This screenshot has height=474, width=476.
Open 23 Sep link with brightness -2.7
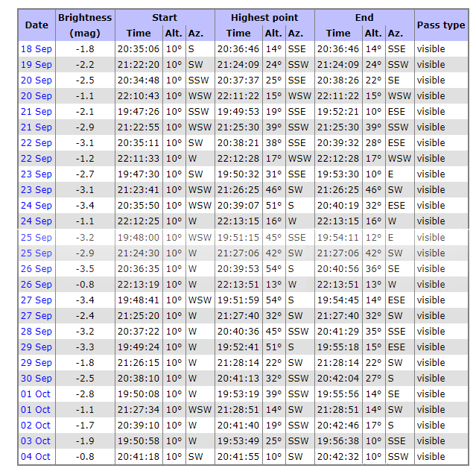[x=36, y=174]
